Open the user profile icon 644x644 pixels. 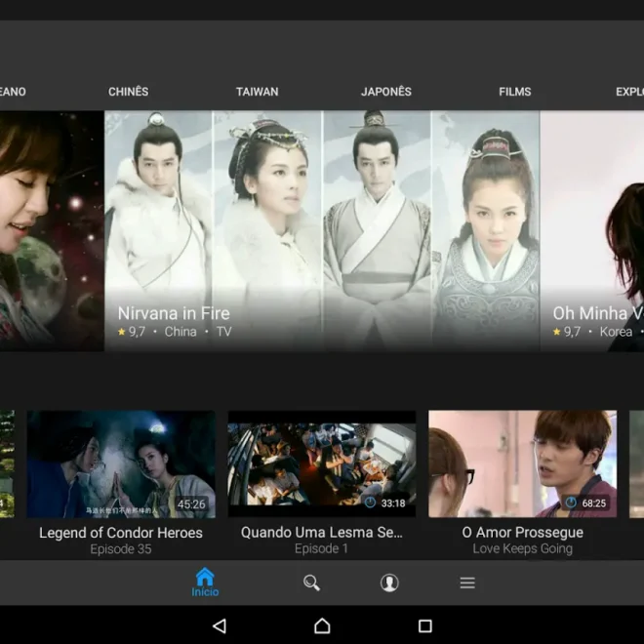click(389, 583)
